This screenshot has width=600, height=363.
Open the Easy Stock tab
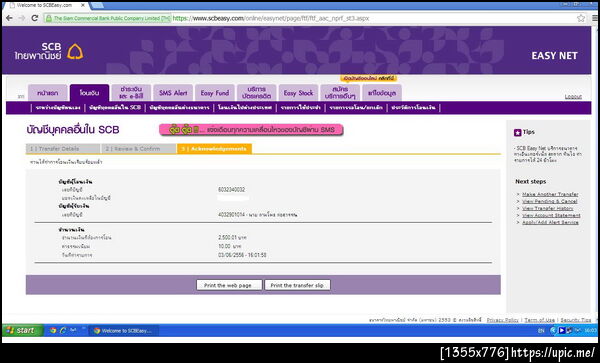click(x=298, y=93)
